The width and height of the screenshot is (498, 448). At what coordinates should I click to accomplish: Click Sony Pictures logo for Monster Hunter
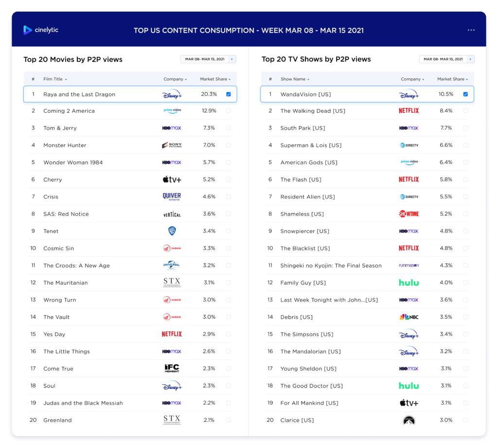coord(172,145)
